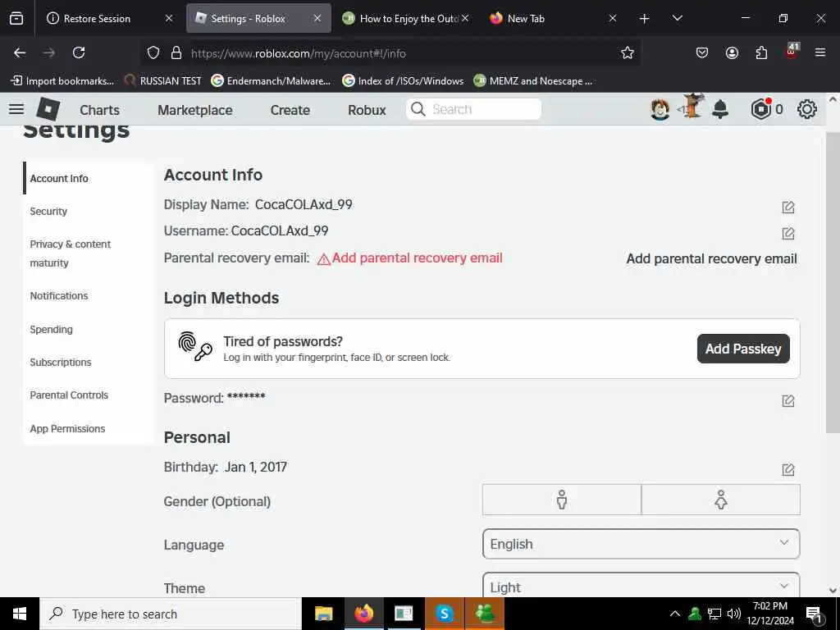Open the tracking protection shield icon
840x630 pixels.
[153, 52]
